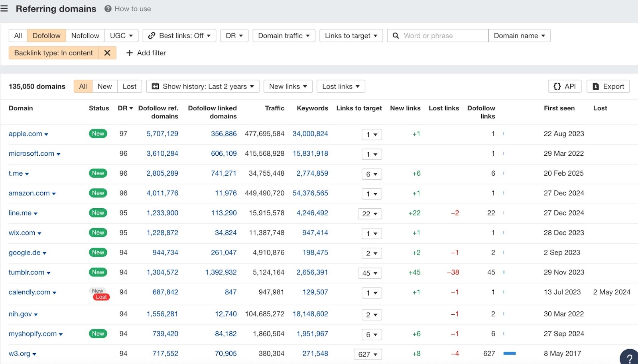Screen dimensions: 638x364
Task: Remove the Backlink type In content filter
Action: click(x=107, y=53)
